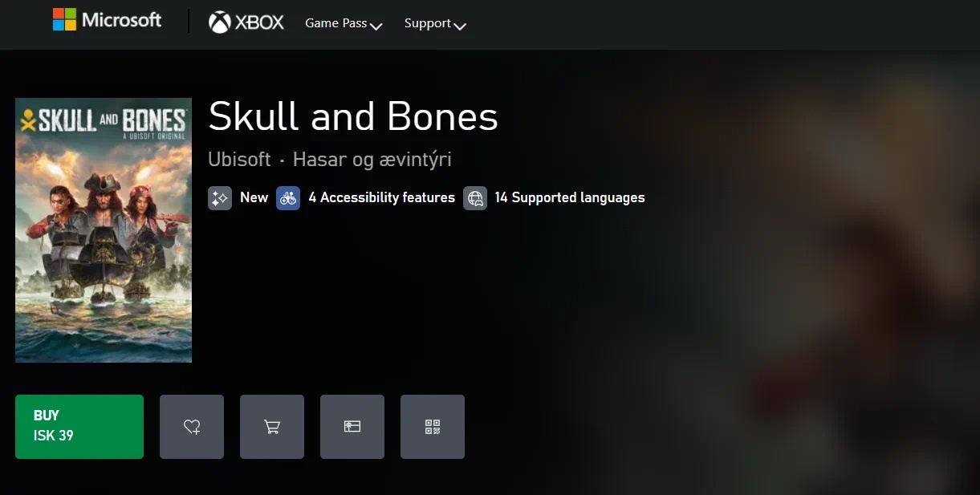Click the Microsoft logo
This screenshot has width=980, height=495.
coord(107,21)
